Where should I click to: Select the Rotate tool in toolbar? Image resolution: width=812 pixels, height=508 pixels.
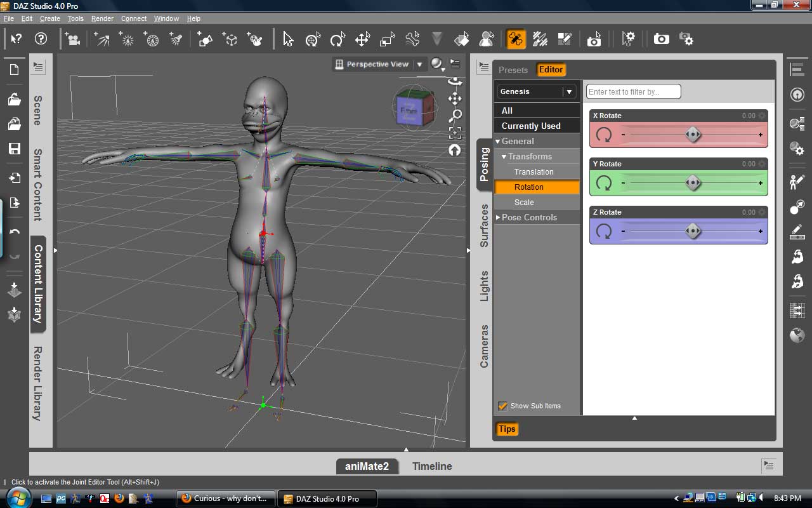(x=337, y=39)
